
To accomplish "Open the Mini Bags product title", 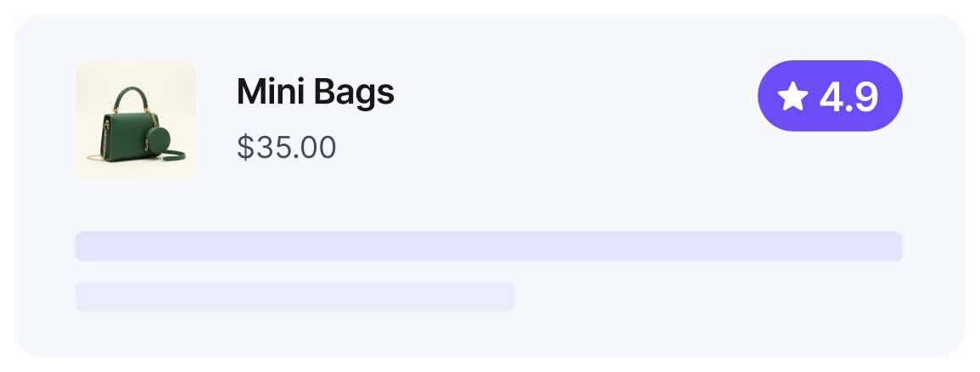I will (x=315, y=92).
